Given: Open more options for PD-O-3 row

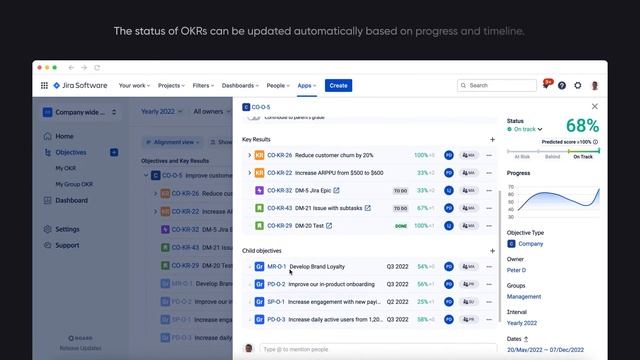Looking at the screenshot, I should click(489, 320).
